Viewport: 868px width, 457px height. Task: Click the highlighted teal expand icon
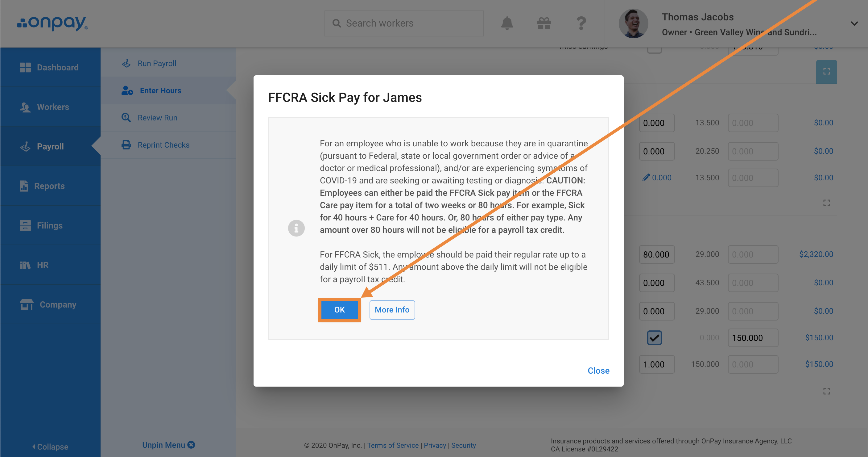(x=826, y=72)
